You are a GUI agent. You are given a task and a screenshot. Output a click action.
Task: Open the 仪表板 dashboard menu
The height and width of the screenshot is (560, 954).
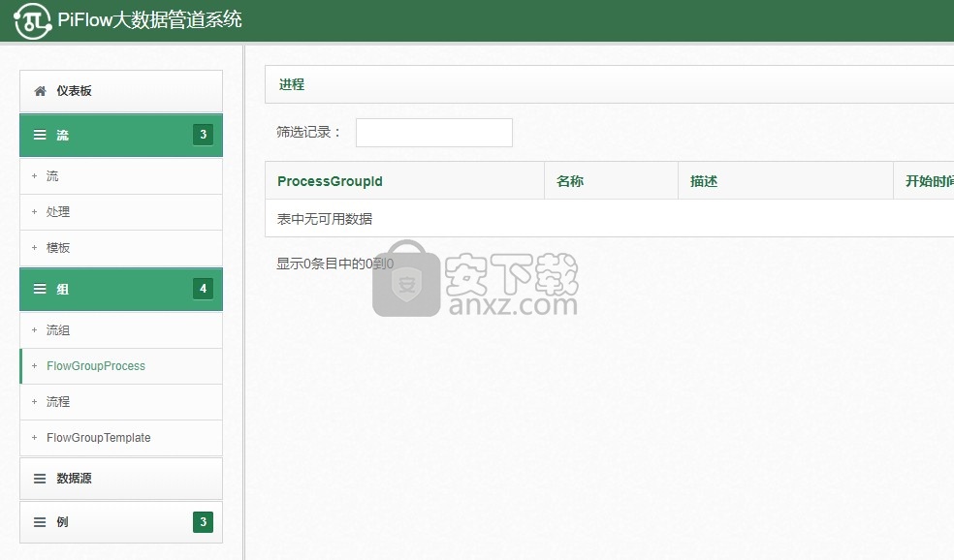click(x=121, y=91)
